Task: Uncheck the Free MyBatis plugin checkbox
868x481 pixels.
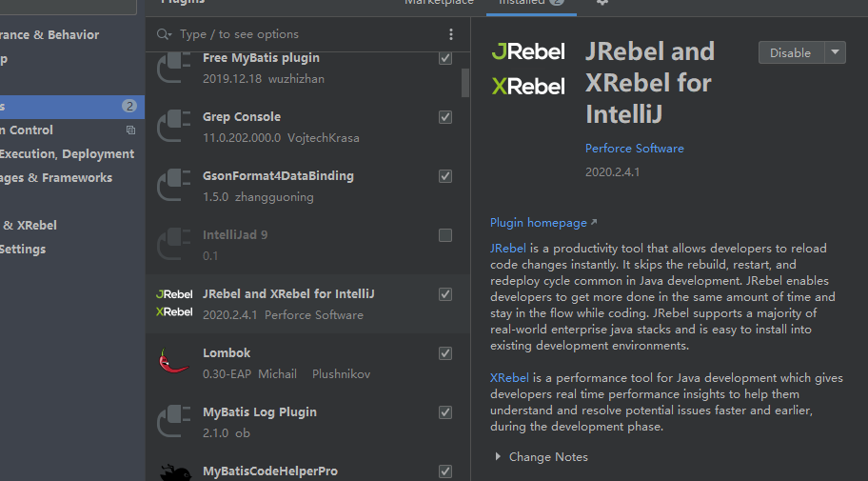Action: (x=445, y=58)
